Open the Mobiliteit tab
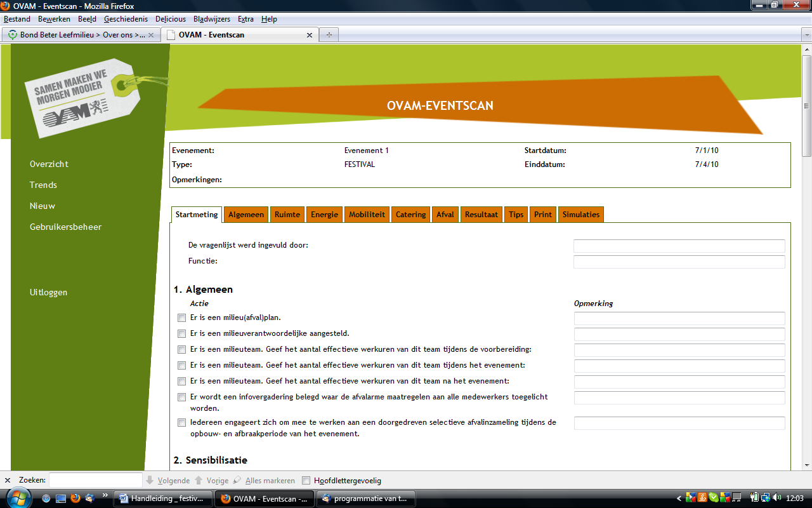812x508 pixels. (x=367, y=215)
